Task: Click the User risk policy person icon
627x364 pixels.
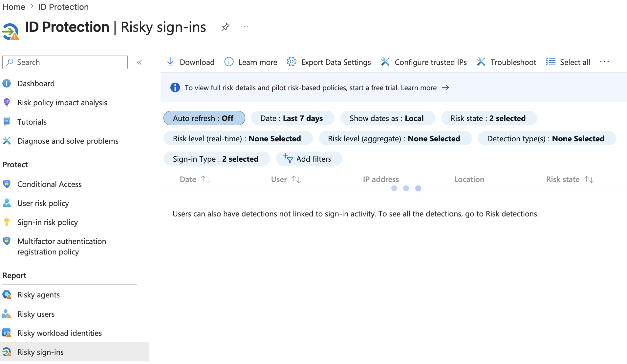Action: (7, 203)
